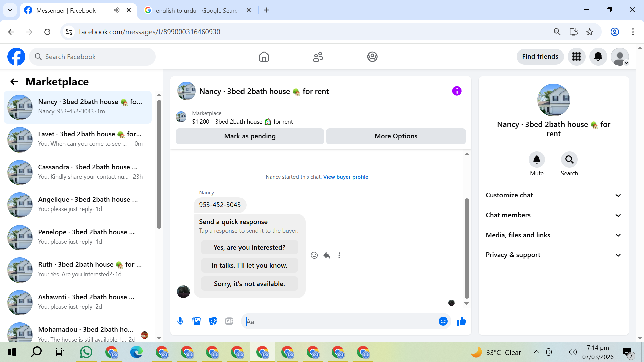This screenshot has height=362, width=644.
Task: Open the Chrome tab search dropdown
Action: coord(10,10)
